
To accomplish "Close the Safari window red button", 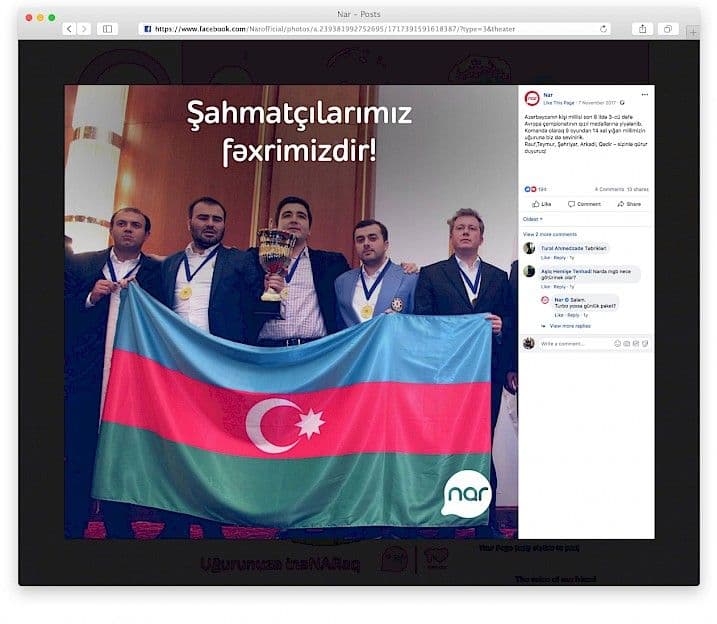I will pyautogui.click(x=29, y=18).
